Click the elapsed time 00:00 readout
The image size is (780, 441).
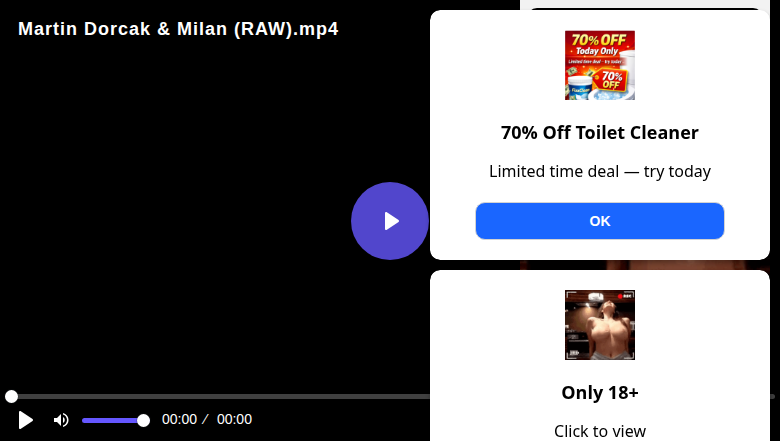tap(180, 420)
